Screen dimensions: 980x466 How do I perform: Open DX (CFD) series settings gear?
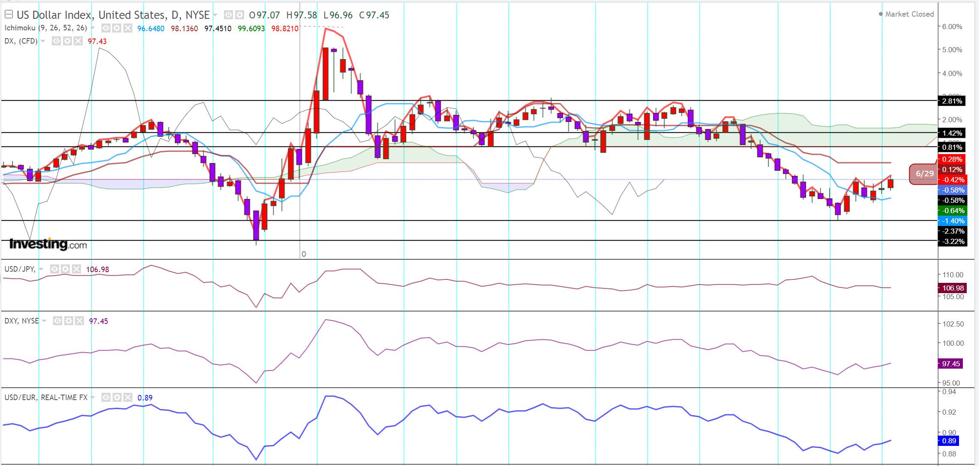click(x=67, y=41)
